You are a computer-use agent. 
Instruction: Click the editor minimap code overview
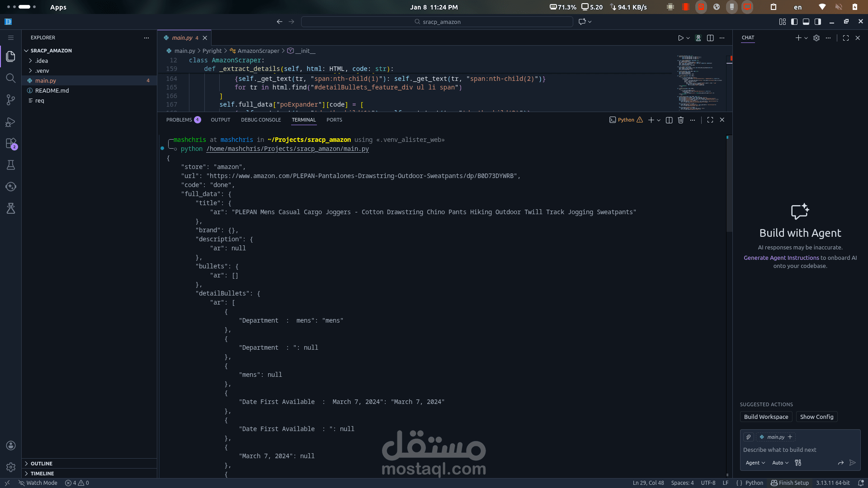(700, 83)
